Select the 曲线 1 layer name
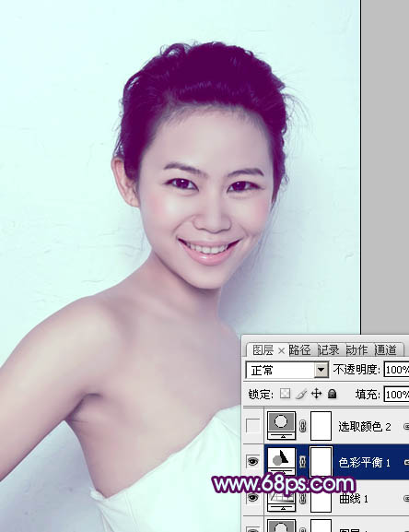This screenshot has height=532, width=409. (x=354, y=499)
